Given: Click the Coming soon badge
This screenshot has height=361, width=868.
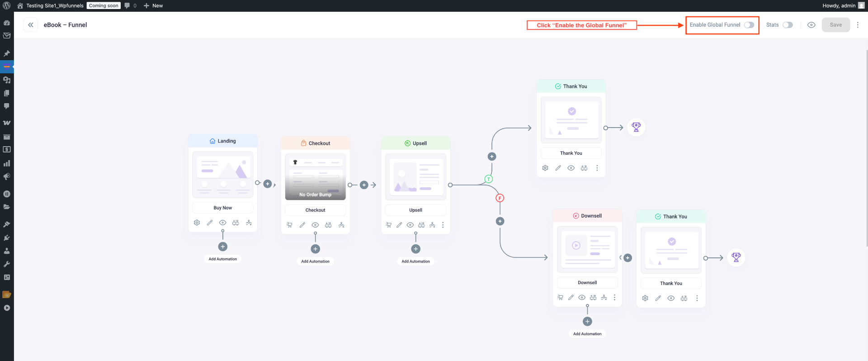Looking at the screenshot, I should point(104,5).
